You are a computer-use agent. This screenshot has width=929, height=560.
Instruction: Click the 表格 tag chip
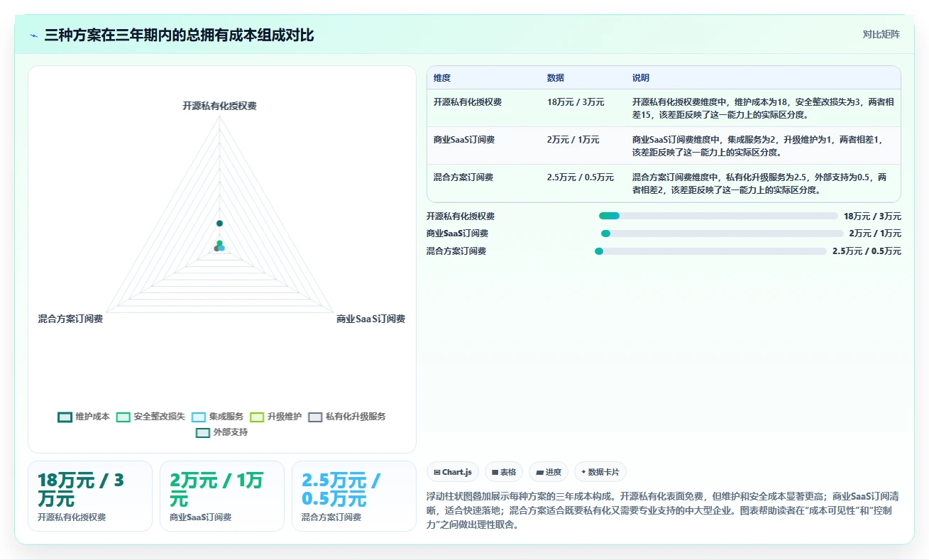(504, 472)
